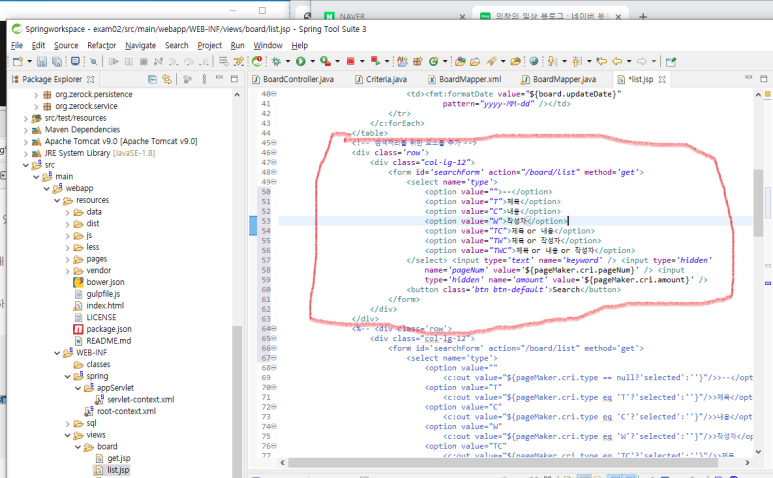Expand the Maven Dependencies node
The width and height of the screenshot is (773, 478).
[26, 130]
